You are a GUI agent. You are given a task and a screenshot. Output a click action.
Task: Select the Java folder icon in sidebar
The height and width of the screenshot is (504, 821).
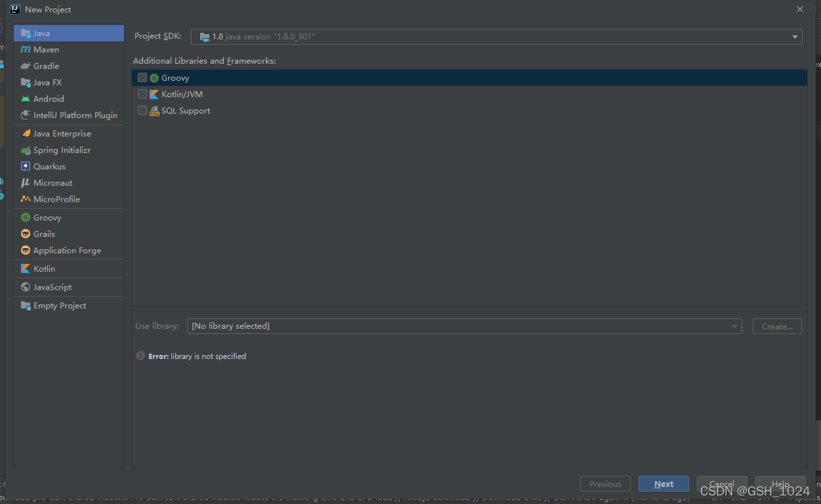[26, 33]
